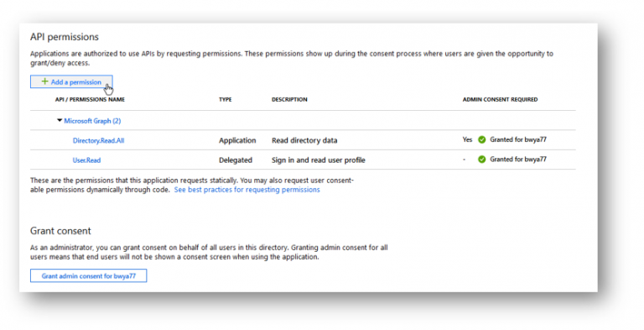The image size is (644, 330).
Task: Click the DESCRIPTION column header
Action: (289, 100)
